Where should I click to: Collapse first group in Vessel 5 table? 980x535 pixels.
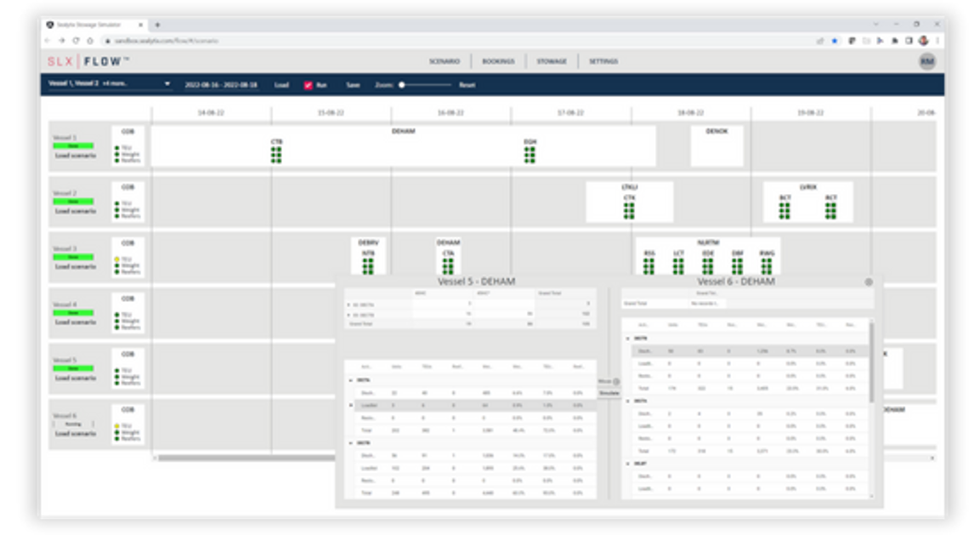(x=349, y=380)
